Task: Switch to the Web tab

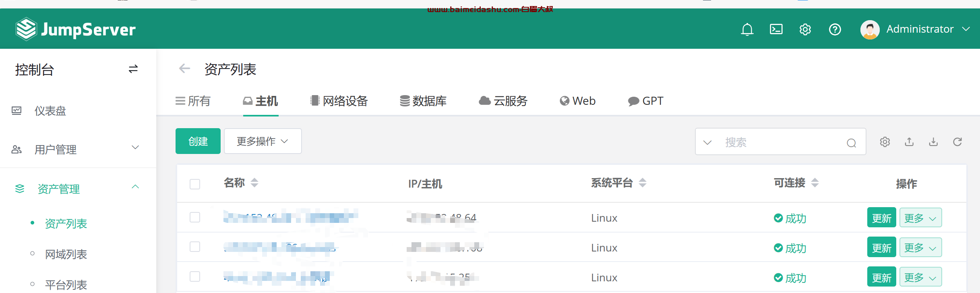Action: (x=578, y=101)
